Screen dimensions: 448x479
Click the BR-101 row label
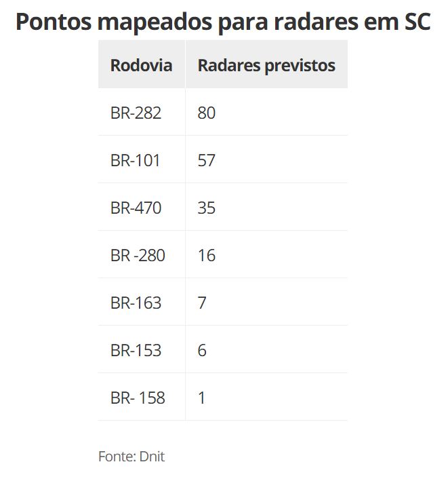135,160
